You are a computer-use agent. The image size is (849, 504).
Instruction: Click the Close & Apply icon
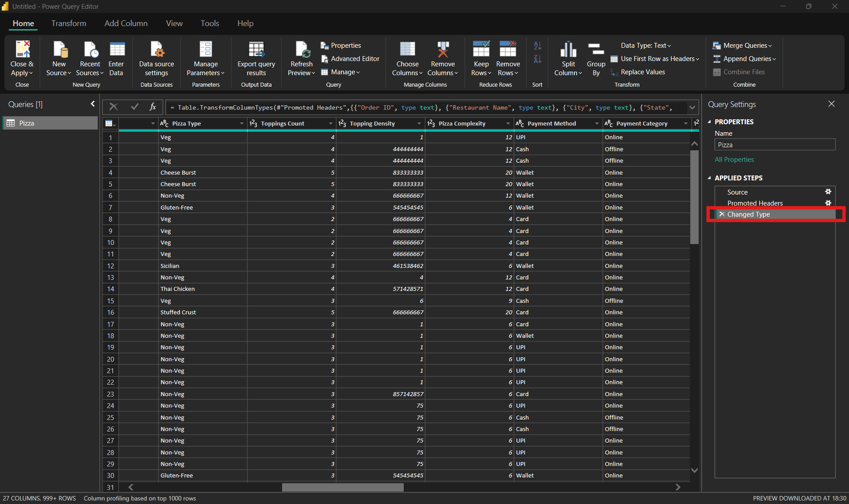(22, 50)
